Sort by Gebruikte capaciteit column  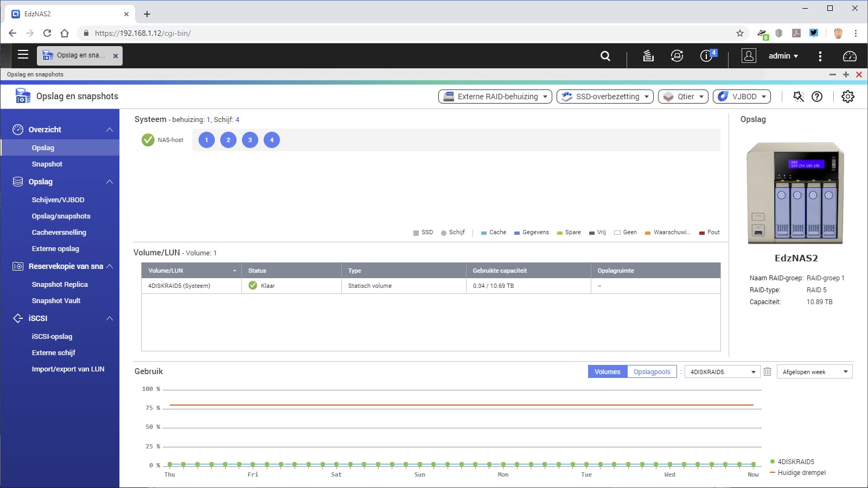coord(528,271)
